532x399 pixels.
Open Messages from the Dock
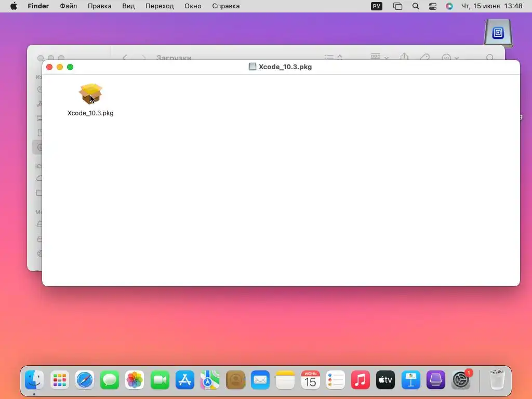(110, 380)
